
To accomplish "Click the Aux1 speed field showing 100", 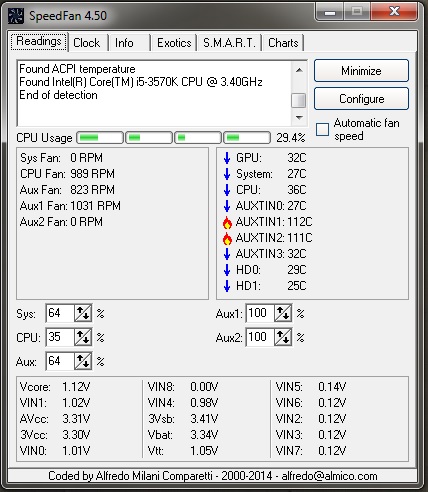I will click(x=260, y=313).
